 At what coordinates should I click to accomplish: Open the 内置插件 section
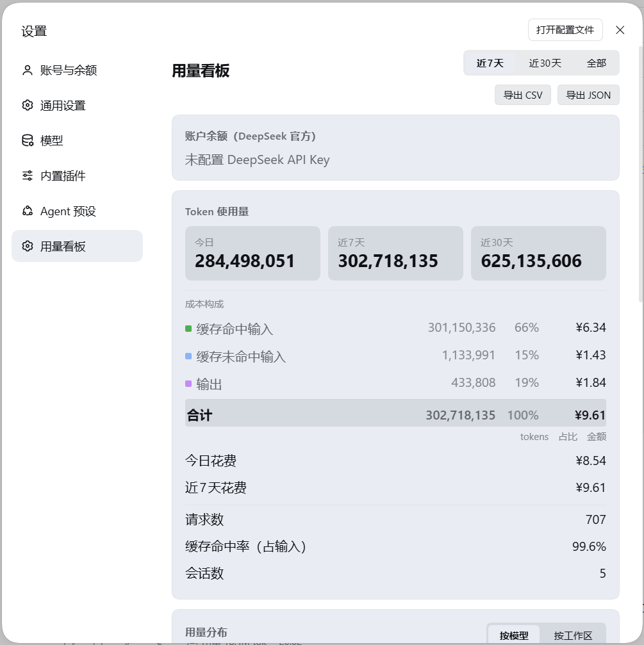tap(77, 176)
